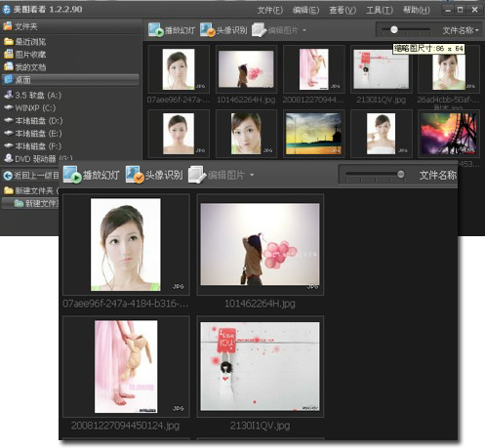Image resolution: width=485 pixels, height=448 pixels.
Task: Click the 文件夹 panel header icon
Action: click(x=8, y=26)
